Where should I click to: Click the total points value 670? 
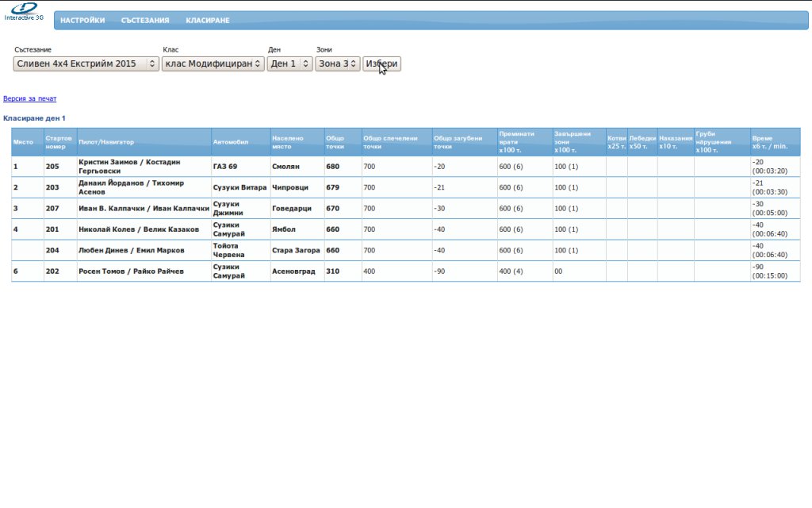tap(332, 209)
